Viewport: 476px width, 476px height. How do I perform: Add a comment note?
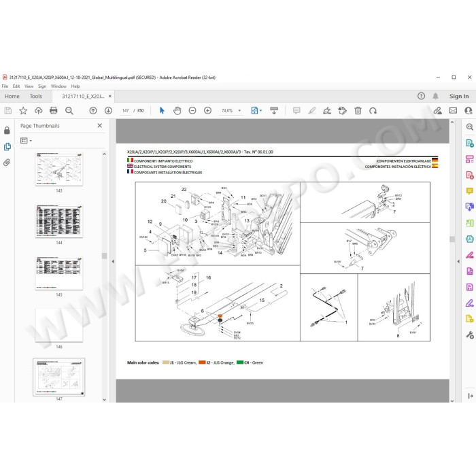(296, 111)
